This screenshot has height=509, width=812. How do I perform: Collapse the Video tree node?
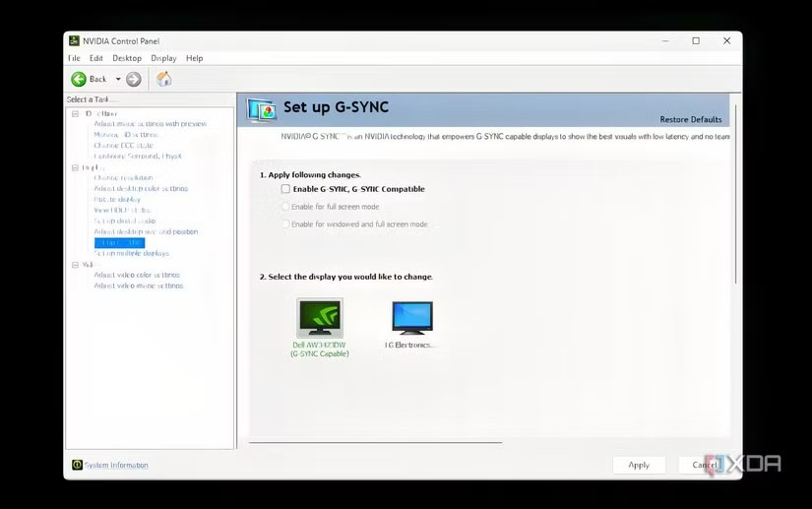coord(75,264)
